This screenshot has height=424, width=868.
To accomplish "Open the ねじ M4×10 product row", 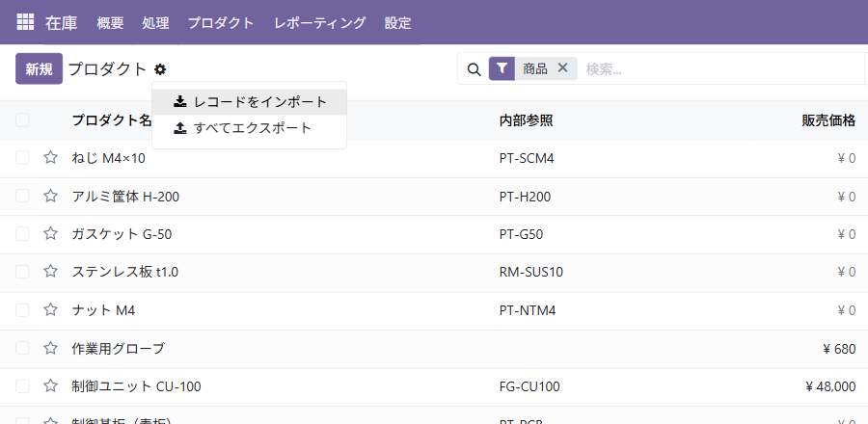I will 434,158.
